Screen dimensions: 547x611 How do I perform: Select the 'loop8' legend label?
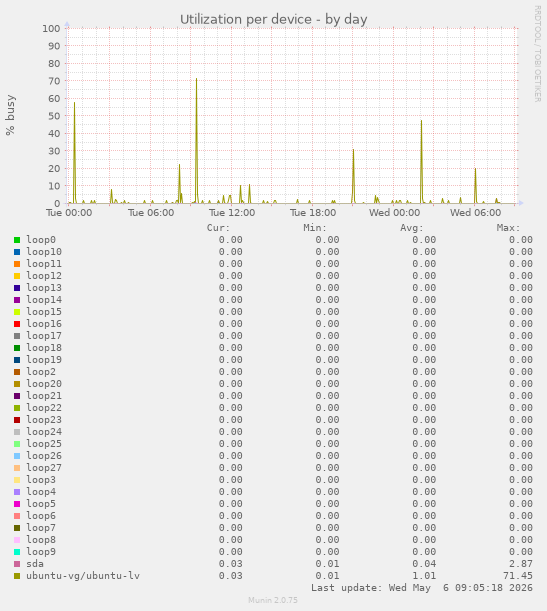point(41,540)
